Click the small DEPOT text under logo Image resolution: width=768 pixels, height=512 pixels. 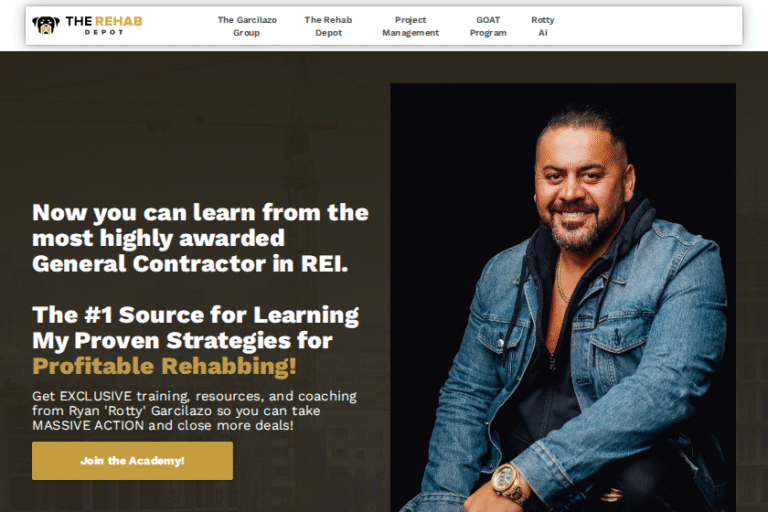pos(104,32)
